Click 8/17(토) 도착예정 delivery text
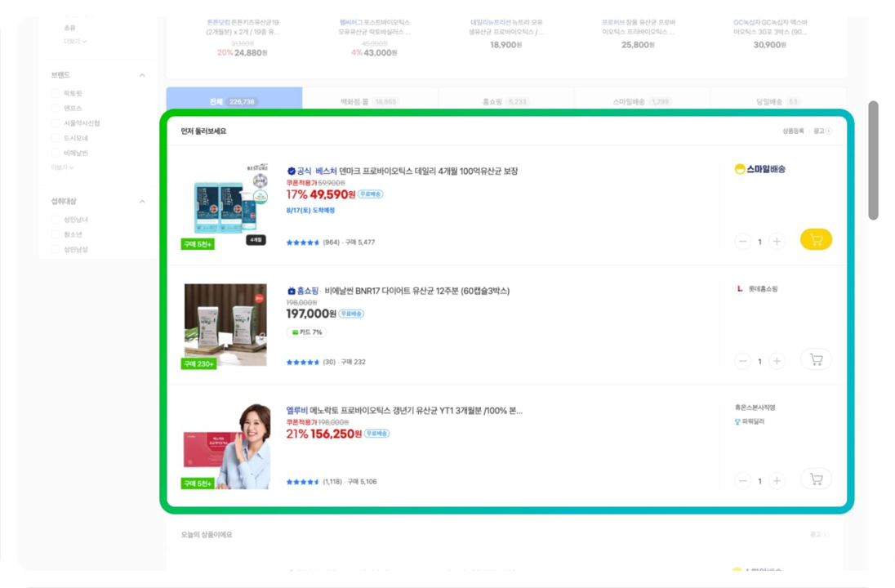The image size is (895, 588). 310,210
